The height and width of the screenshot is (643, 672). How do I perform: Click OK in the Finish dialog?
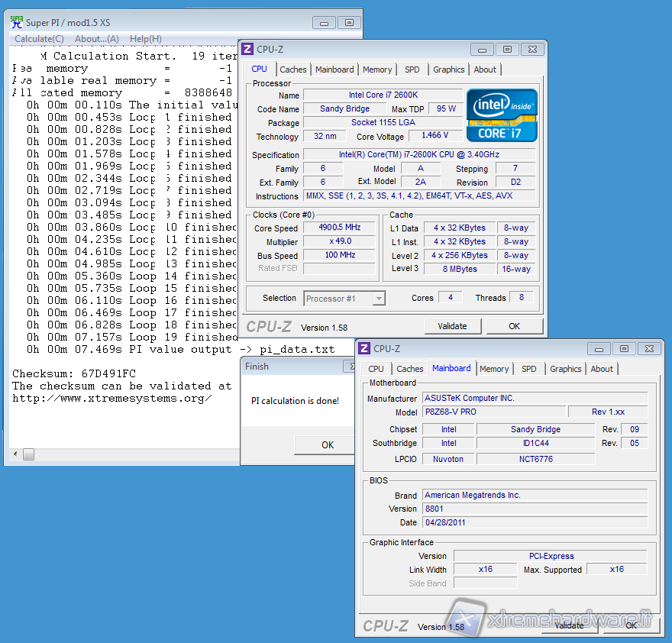click(328, 444)
